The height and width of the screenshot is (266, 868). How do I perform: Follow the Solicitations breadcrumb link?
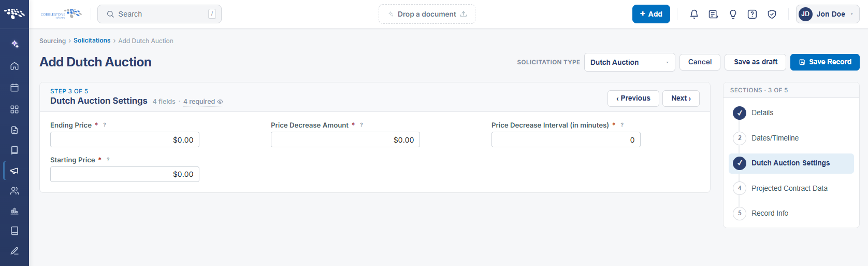[92, 40]
